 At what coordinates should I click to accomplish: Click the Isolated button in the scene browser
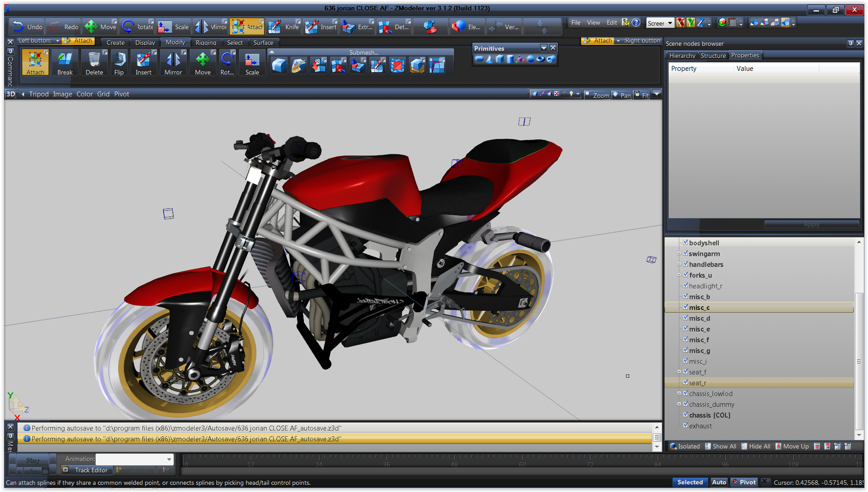click(x=685, y=446)
